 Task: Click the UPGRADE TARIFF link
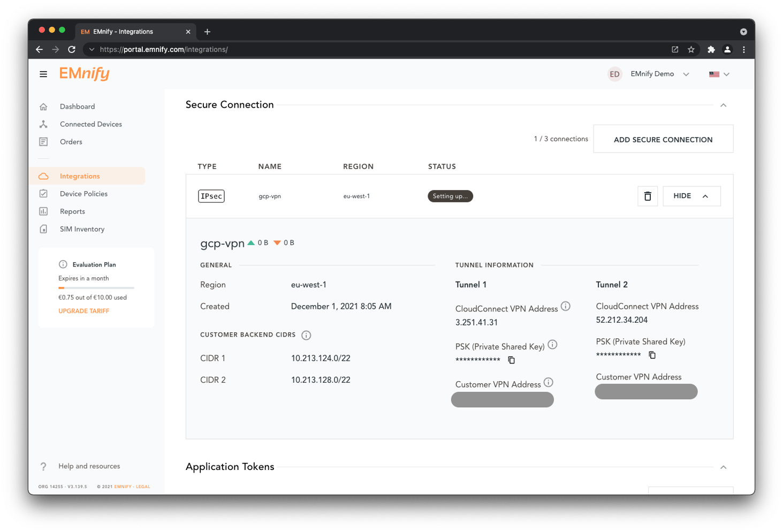click(x=83, y=310)
